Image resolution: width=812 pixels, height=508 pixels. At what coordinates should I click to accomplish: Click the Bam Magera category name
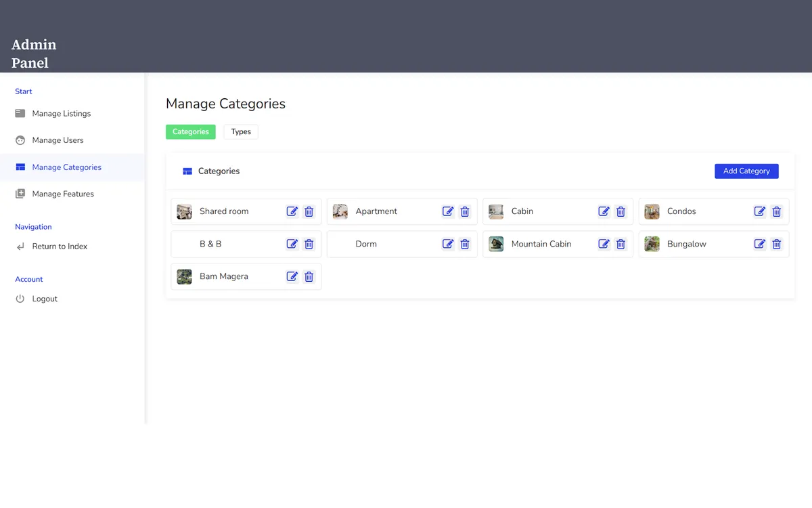click(x=224, y=276)
